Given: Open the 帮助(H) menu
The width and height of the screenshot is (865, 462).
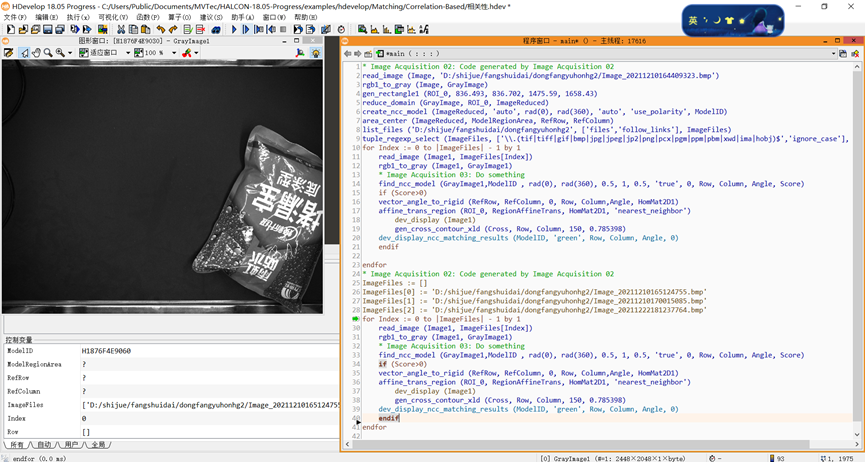Looking at the screenshot, I should (305, 17).
